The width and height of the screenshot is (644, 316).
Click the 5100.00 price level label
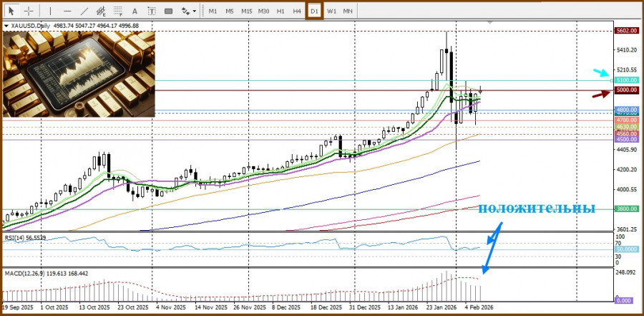pos(626,80)
